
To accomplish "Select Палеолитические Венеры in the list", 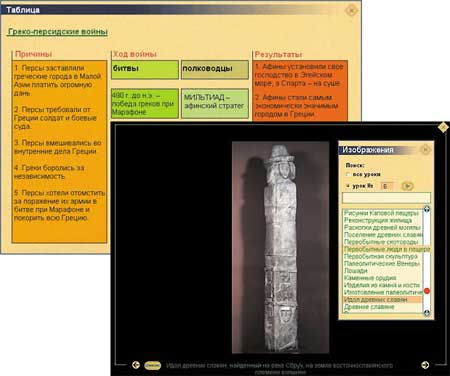I will [382, 263].
